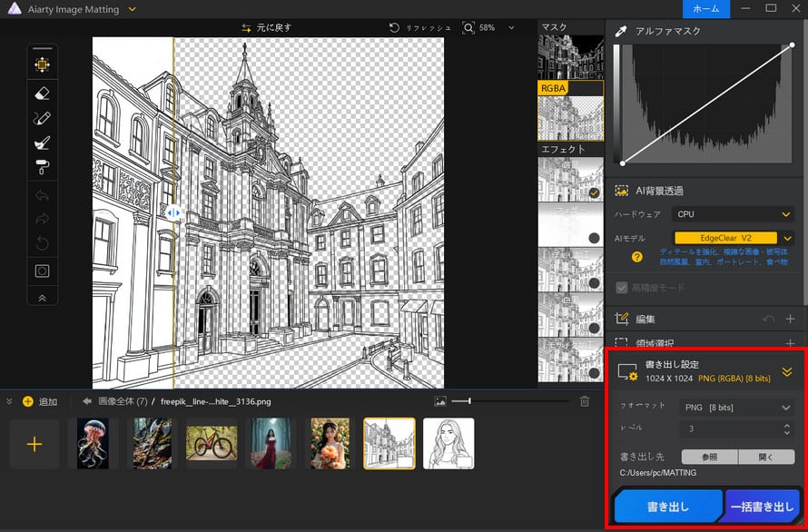Enable the second effect's circle toggle
This screenshot has width=808, height=532.
tap(593, 238)
